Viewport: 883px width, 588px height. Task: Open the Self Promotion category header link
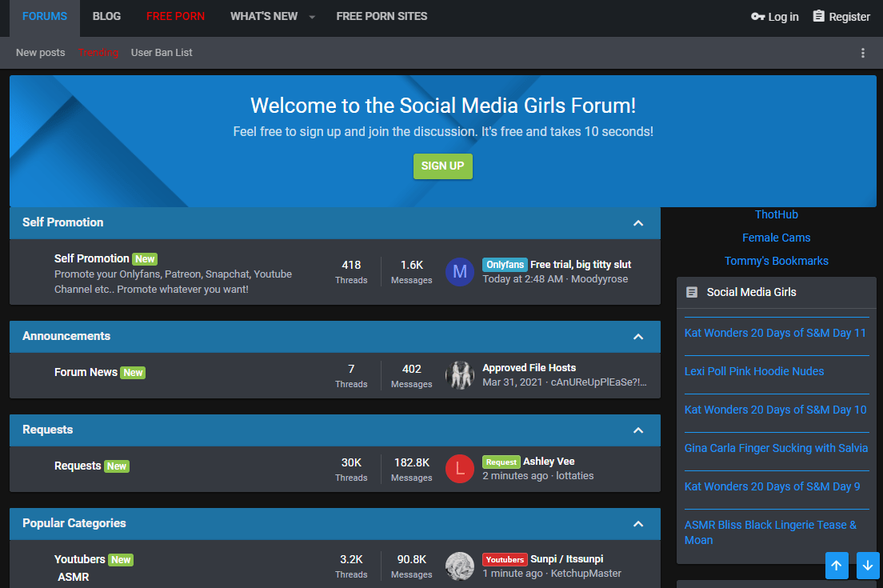point(63,222)
